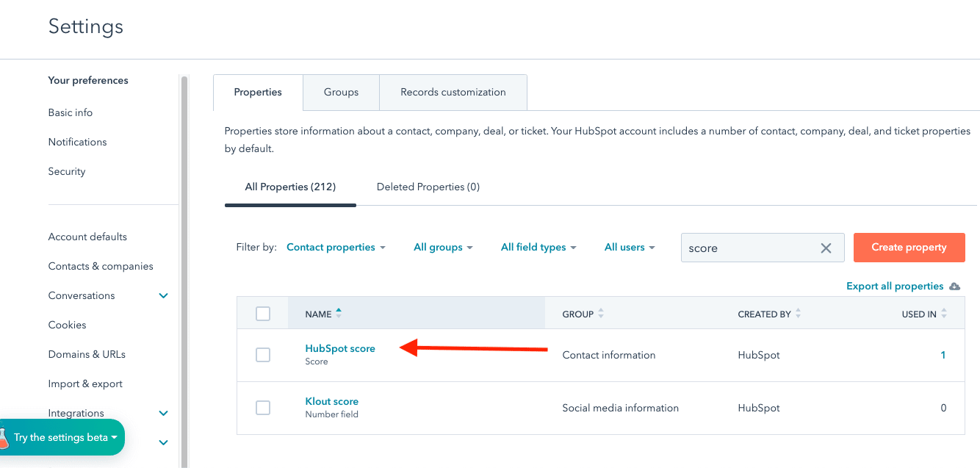Click the sort arrow on the NAME column
The width and height of the screenshot is (980, 468).
click(x=339, y=312)
